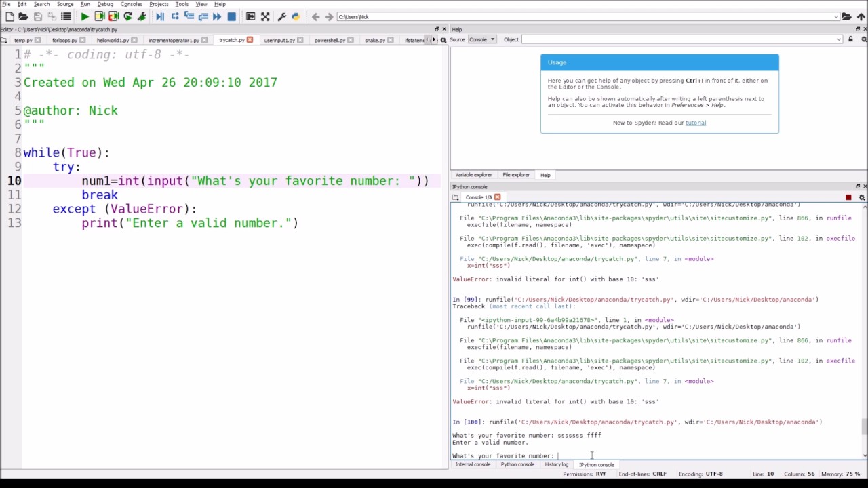Image resolution: width=868 pixels, height=488 pixels.
Task: Change to the parent directory
Action: pyautogui.click(x=860, y=16)
